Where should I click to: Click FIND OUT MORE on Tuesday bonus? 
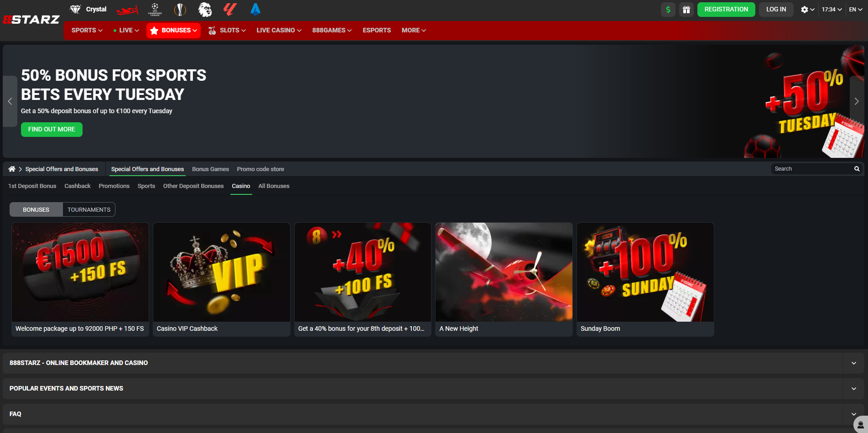pyautogui.click(x=52, y=129)
